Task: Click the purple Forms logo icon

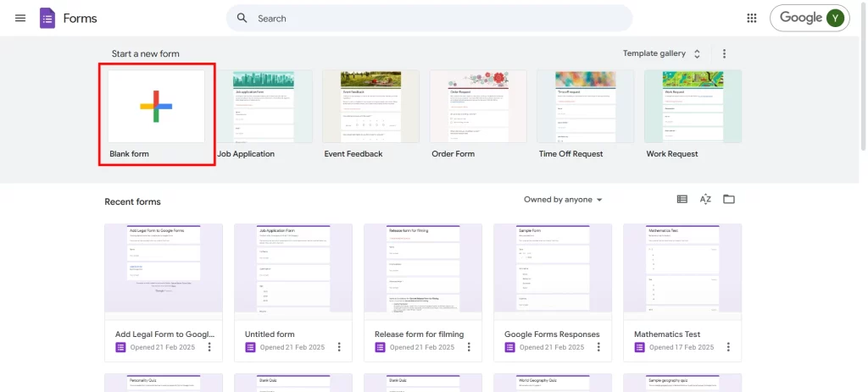Action: [47, 18]
